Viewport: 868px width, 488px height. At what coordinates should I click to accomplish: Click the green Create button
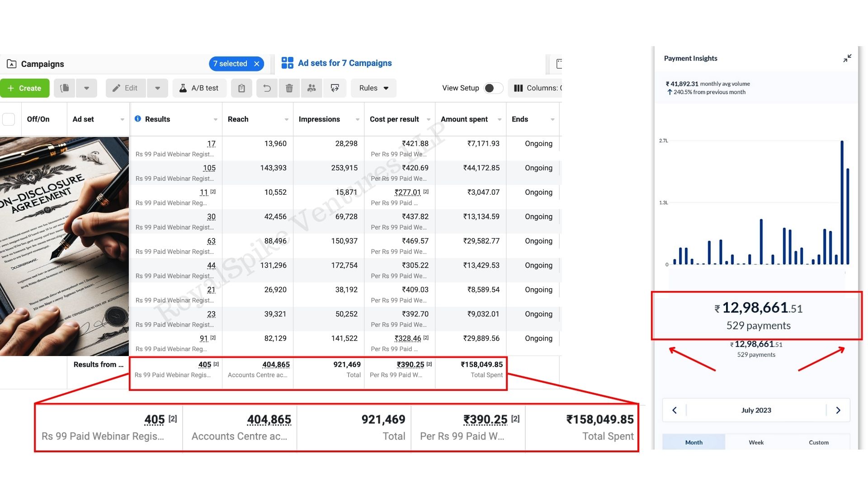[25, 88]
